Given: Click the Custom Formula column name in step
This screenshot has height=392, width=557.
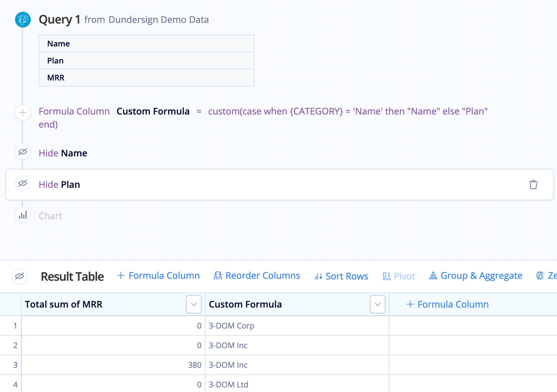Looking at the screenshot, I should click(x=153, y=111).
